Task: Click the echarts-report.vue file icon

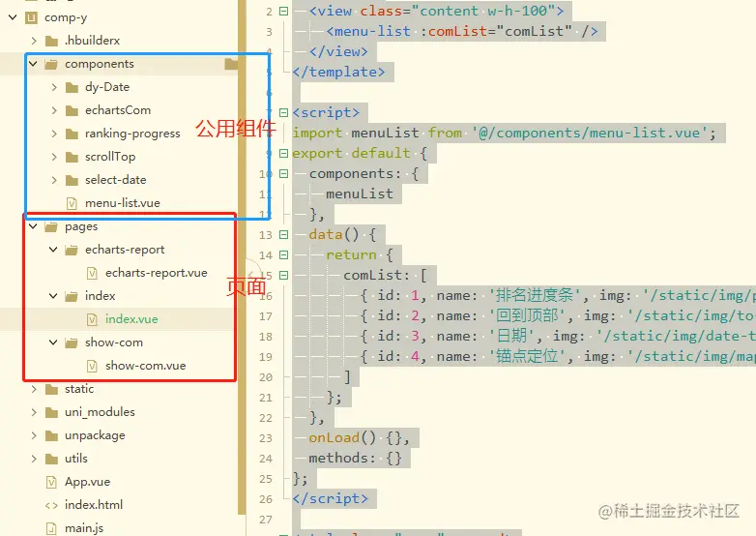Action: coord(92,273)
